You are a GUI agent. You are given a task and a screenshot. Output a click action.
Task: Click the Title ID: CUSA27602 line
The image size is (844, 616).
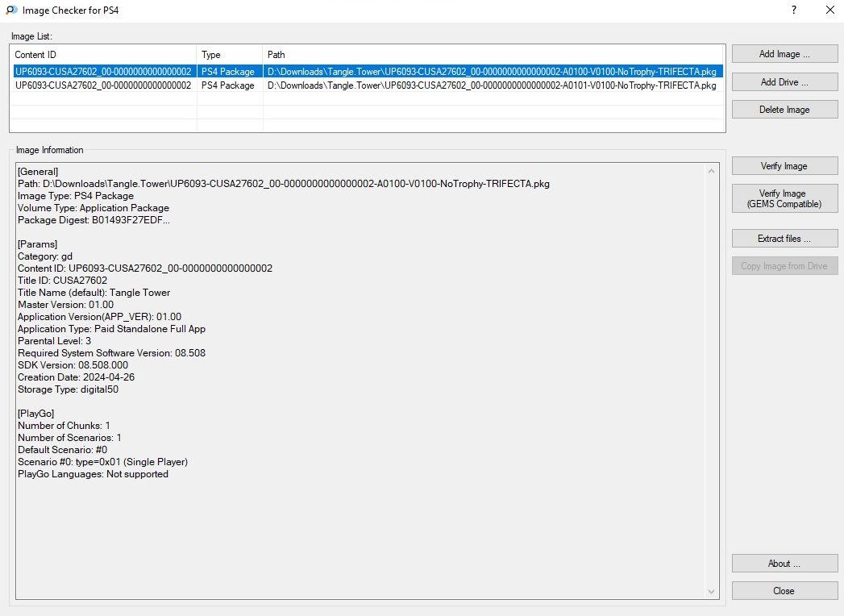pyautogui.click(x=62, y=281)
